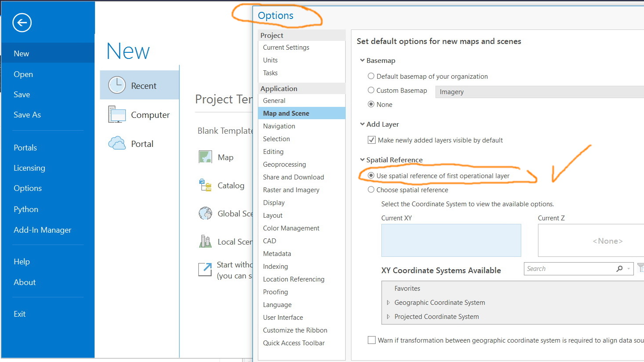Select the Global Scene globe icon
Screen dimensions: 644x362
205,213
